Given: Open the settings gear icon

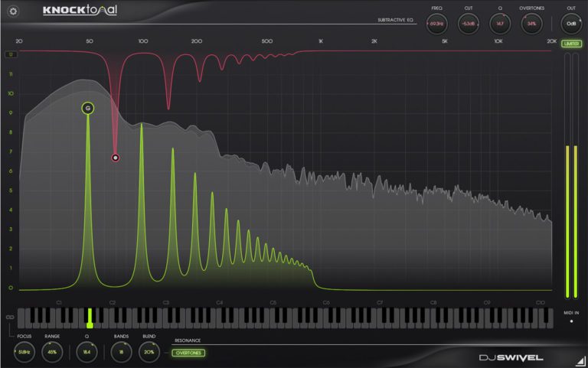Looking at the screenshot, I should [13, 11].
